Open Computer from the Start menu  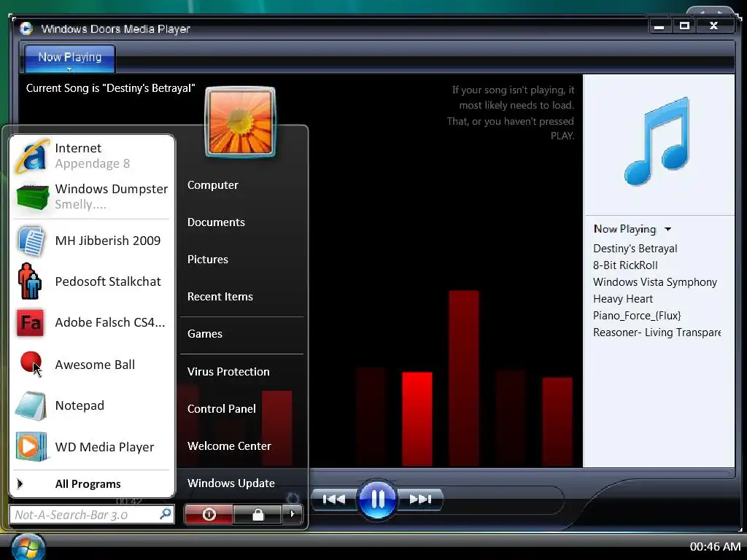pyautogui.click(x=212, y=185)
